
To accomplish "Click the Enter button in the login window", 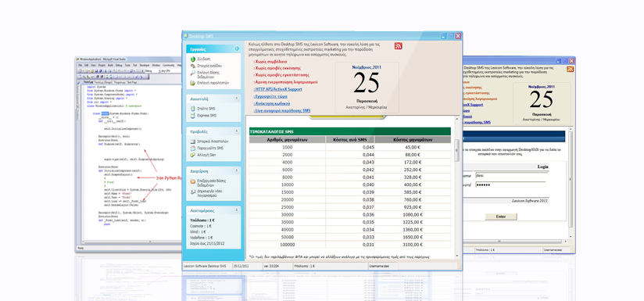I will [x=501, y=217].
